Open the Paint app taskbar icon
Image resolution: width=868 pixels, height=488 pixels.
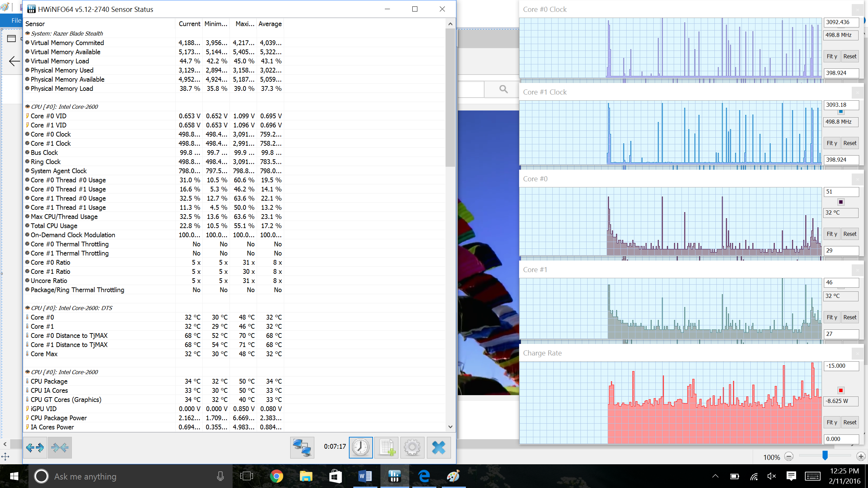[x=453, y=476]
